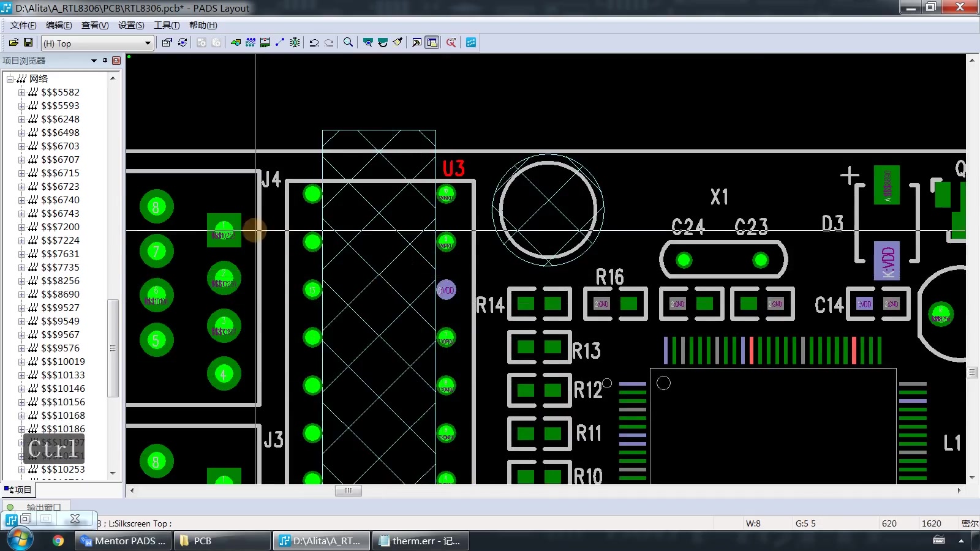Open the 设置(S) menu
This screenshot has height=551, width=980.
131,25
